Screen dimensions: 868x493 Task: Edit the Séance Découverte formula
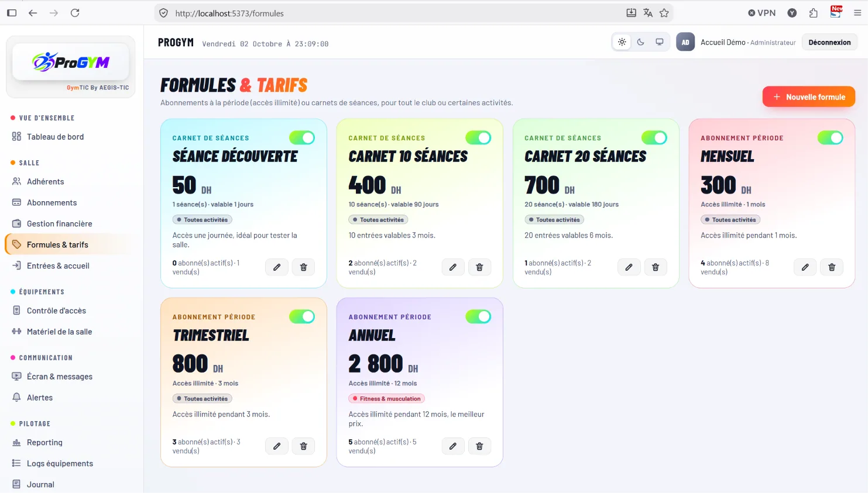click(277, 267)
